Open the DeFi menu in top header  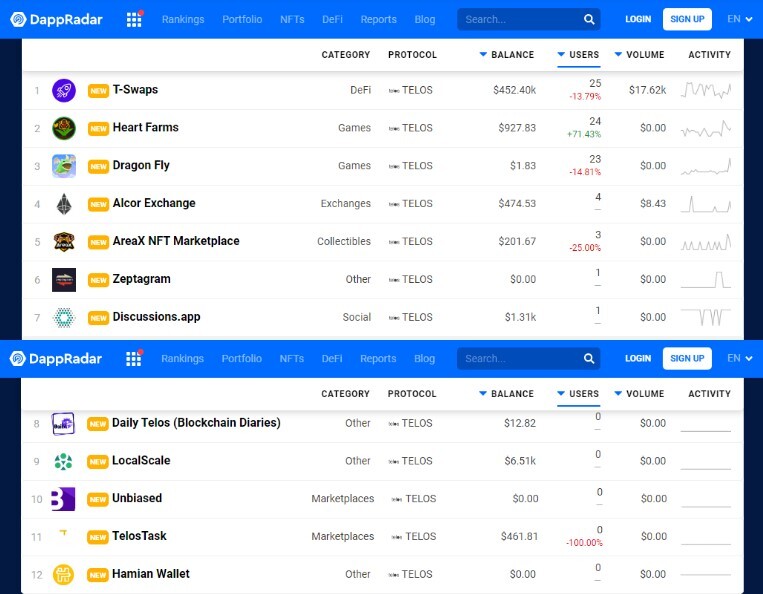[x=332, y=19]
